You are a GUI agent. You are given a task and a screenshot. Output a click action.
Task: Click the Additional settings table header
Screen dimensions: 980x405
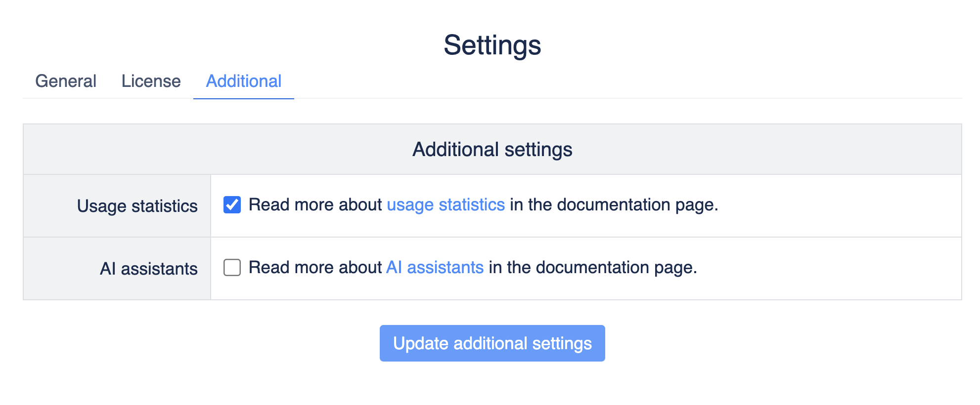click(x=492, y=149)
